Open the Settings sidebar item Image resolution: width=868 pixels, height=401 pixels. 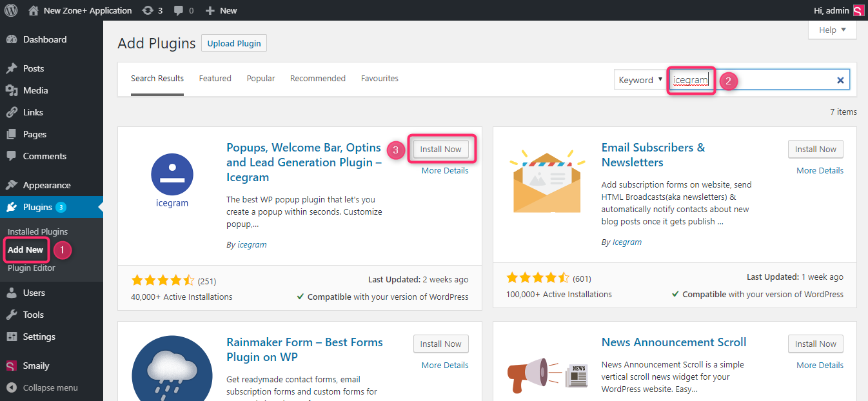pyautogui.click(x=52, y=337)
